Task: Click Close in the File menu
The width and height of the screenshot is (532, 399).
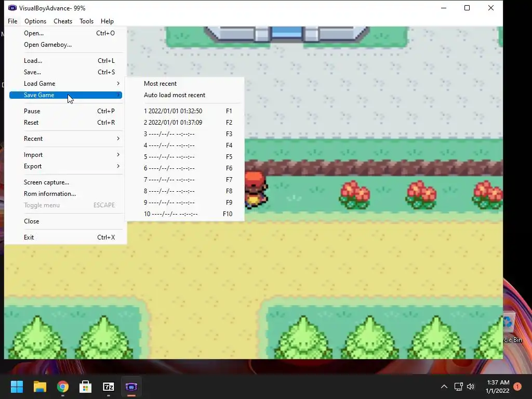Action: click(65, 221)
